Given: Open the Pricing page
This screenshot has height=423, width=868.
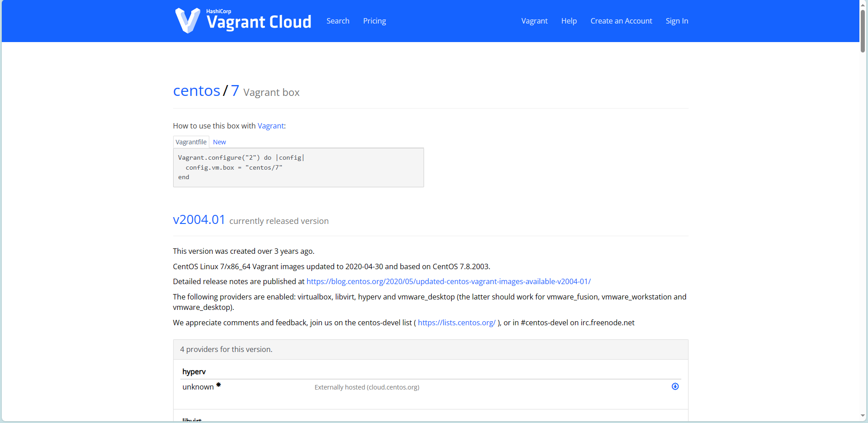Looking at the screenshot, I should tap(374, 21).
